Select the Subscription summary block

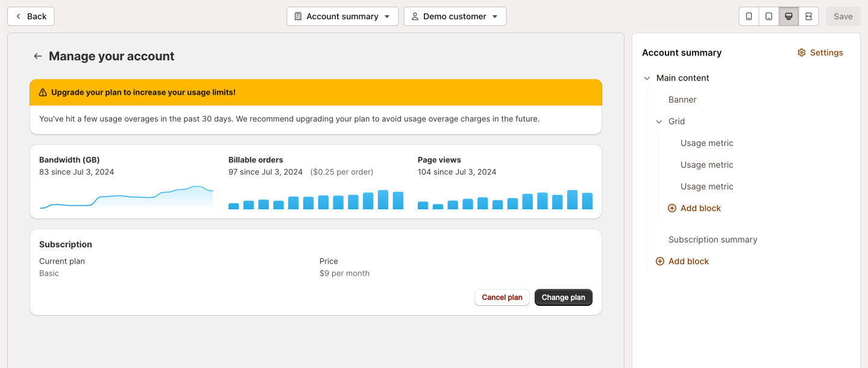pyautogui.click(x=712, y=240)
